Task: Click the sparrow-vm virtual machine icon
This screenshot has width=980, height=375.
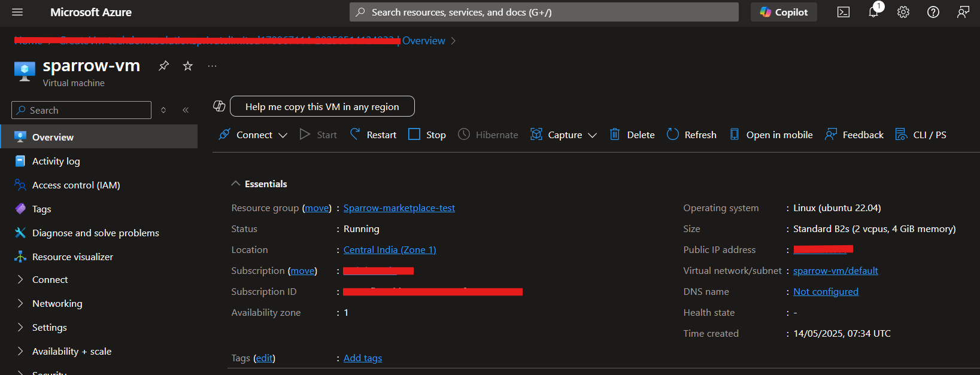Action: point(25,71)
